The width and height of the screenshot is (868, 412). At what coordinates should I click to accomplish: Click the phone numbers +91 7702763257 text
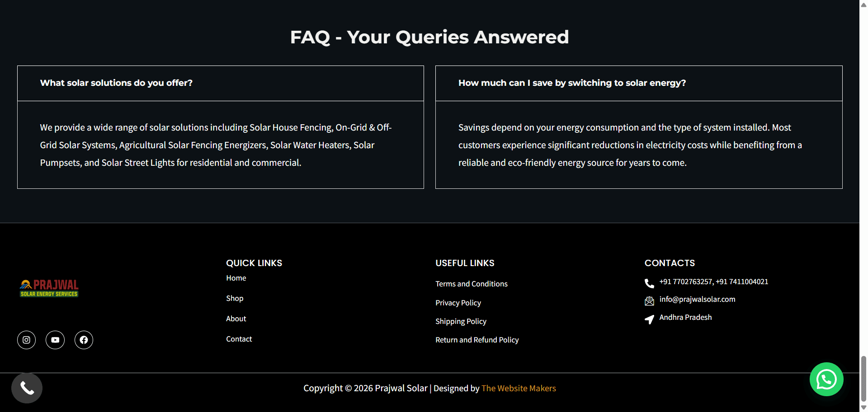(713, 281)
